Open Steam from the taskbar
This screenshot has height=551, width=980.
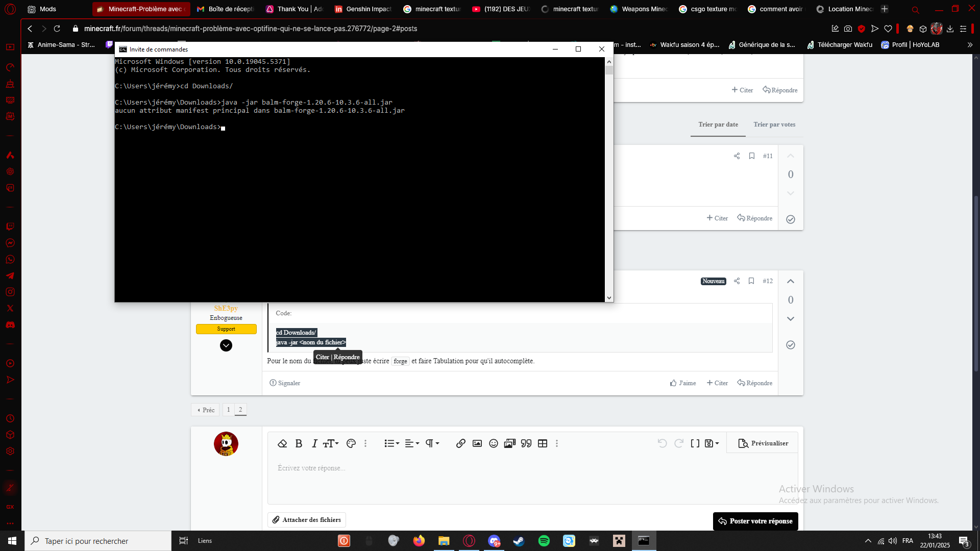pyautogui.click(x=519, y=541)
